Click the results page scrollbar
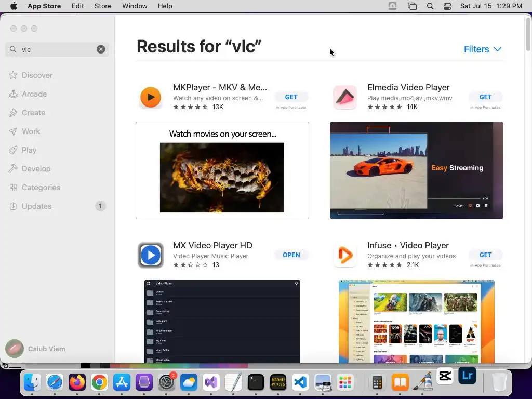The height and width of the screenshot is (399, 532). (x=528, y=34)
